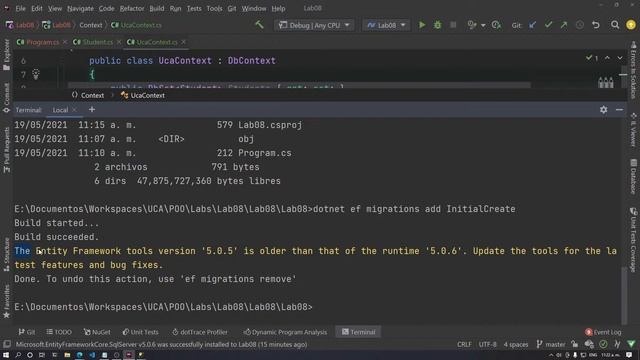Screen dimensions: 640x360
Task: Close the Local terminal tab
Action: (74, 110)
